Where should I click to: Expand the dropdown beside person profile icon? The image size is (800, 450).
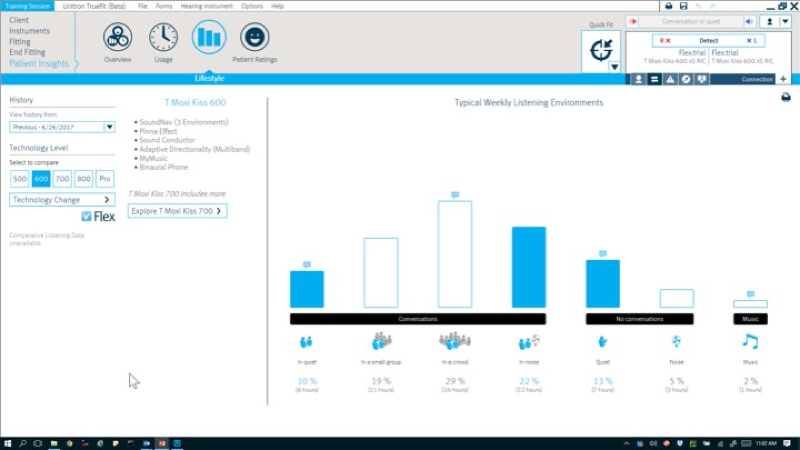click(x=785, y=21)
